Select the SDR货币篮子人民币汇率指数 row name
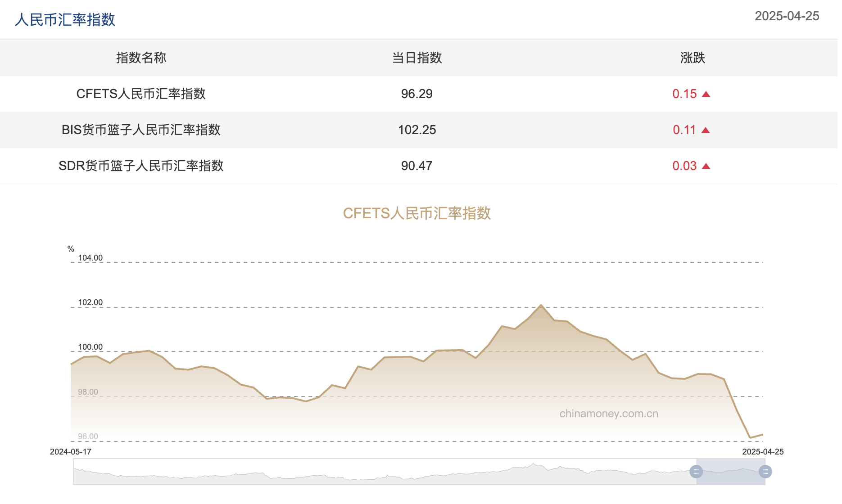842x504 pixels. [141, 166]
